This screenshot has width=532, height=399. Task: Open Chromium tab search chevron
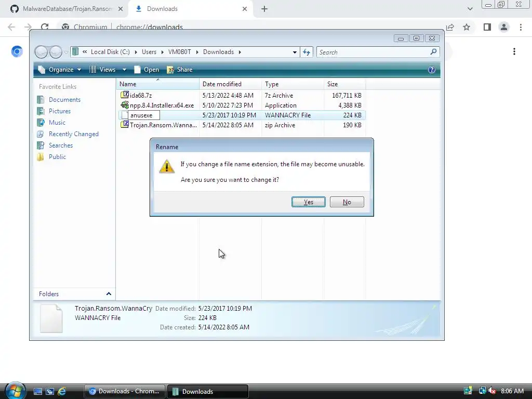point(470,9)
